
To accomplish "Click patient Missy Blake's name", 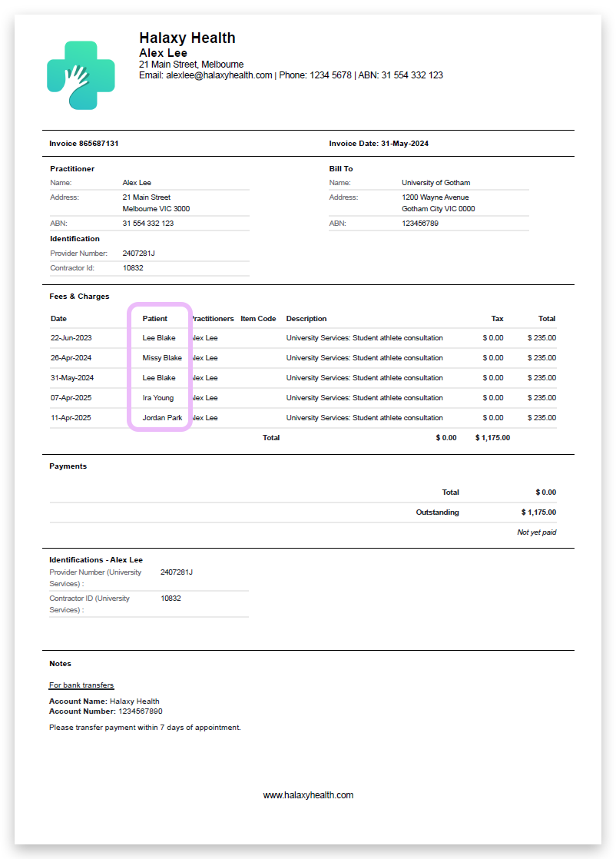I will [161, 357].
